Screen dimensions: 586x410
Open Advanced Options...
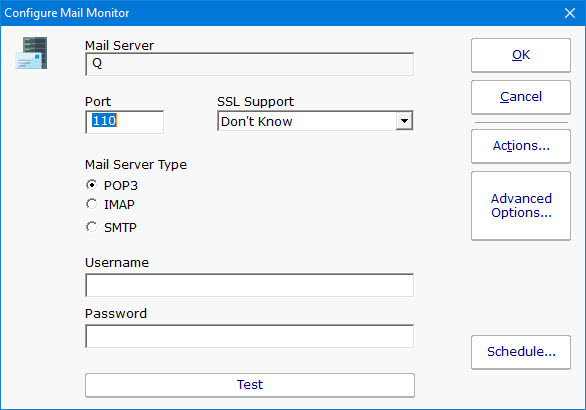tap(521, 206)
